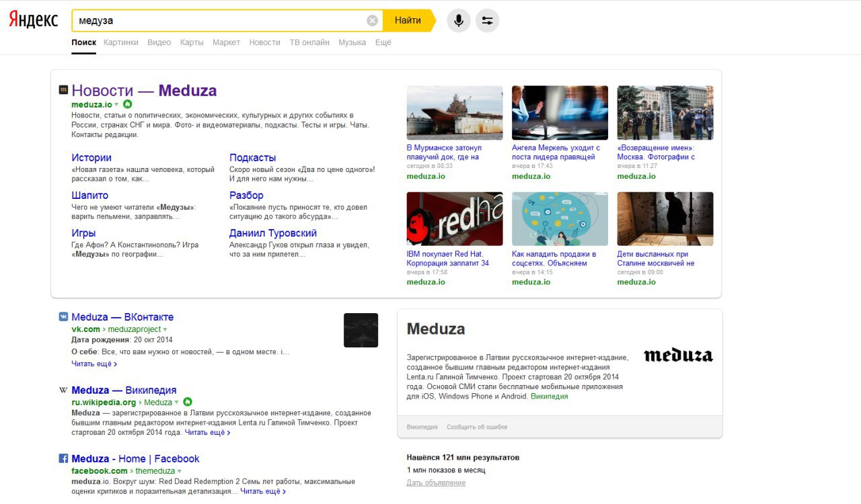The image size is (861, 504).
Task: Open the floating dock Murmansk news thumbnail
Action: (455, 112)
